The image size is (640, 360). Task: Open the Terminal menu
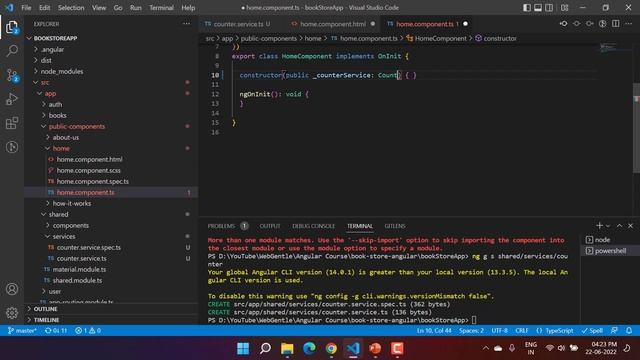pyautogui.click(x=161, y=8)
